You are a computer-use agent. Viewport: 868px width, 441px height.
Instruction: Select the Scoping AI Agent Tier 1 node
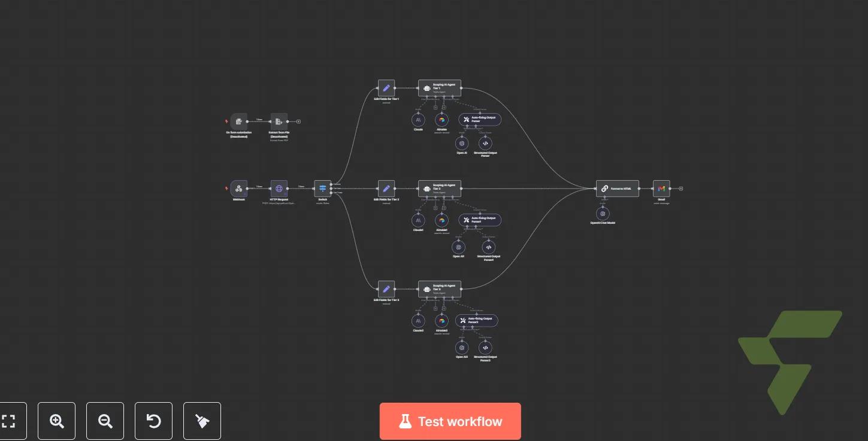click(440, 88)
